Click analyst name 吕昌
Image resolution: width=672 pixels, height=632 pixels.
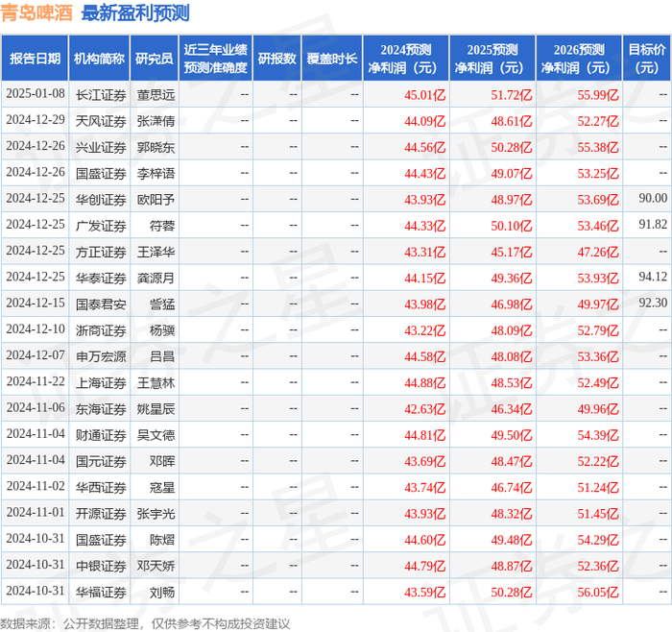[162, 356]
